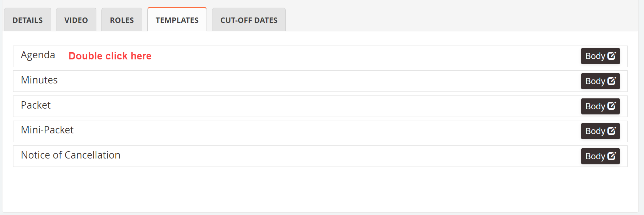Select the Templates tab
The height and width of the screenshot is (215, 644).
point(177,20)
